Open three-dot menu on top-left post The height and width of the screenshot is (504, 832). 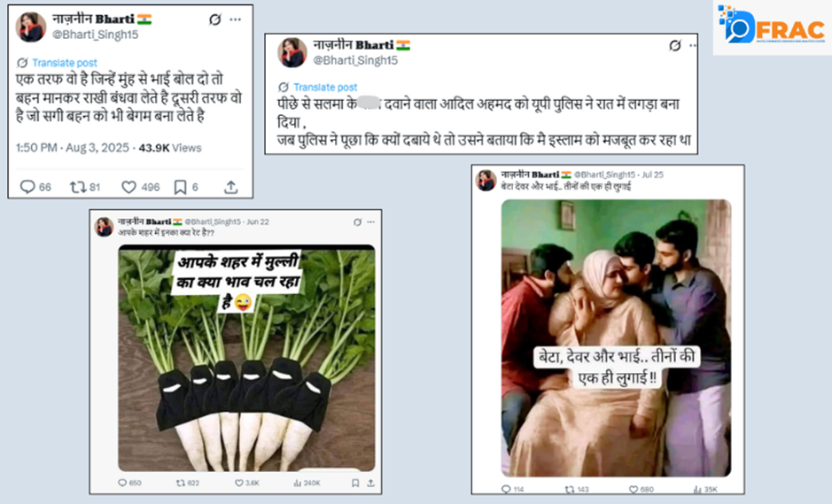[236, 19]
